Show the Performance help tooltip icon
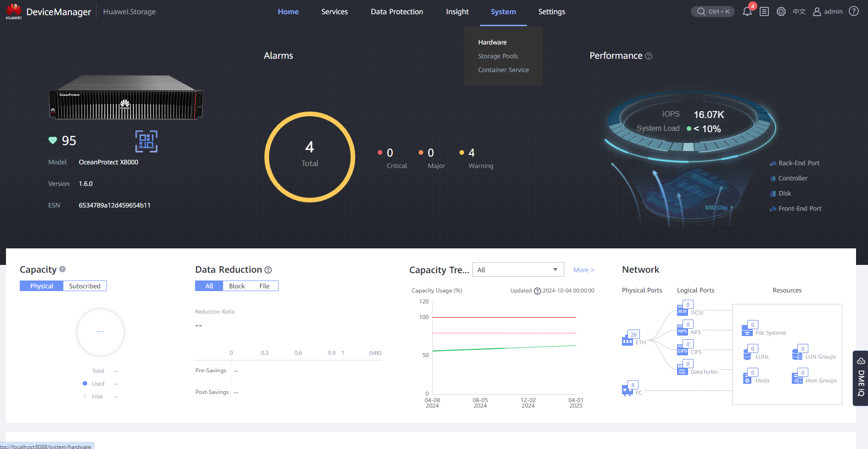This screenshot has height=449, width=868. click(x=649, y=56)
